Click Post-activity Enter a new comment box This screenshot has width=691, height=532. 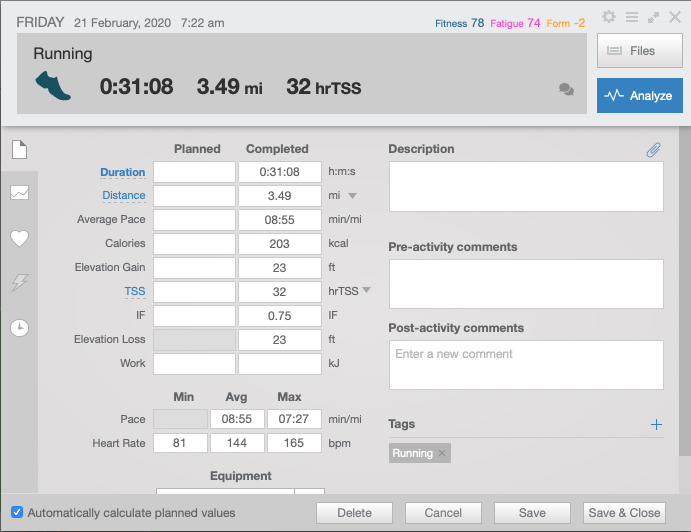[x=526, y=365]
